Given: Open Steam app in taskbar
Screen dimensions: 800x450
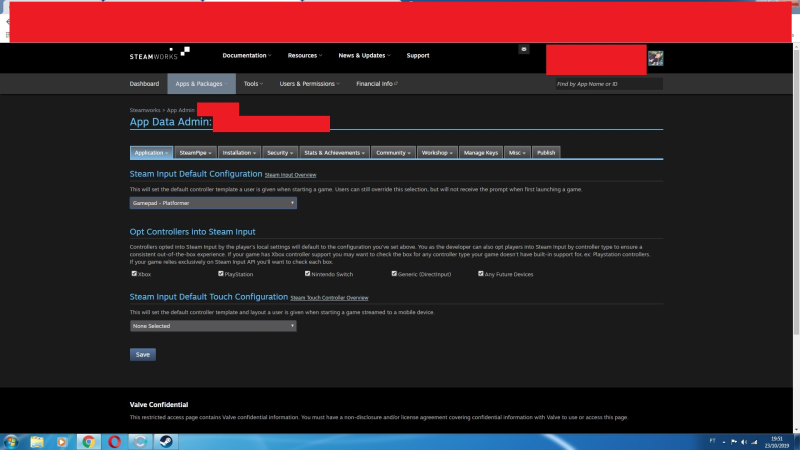Looking at the screenshot, I should (x=166, y=441).
